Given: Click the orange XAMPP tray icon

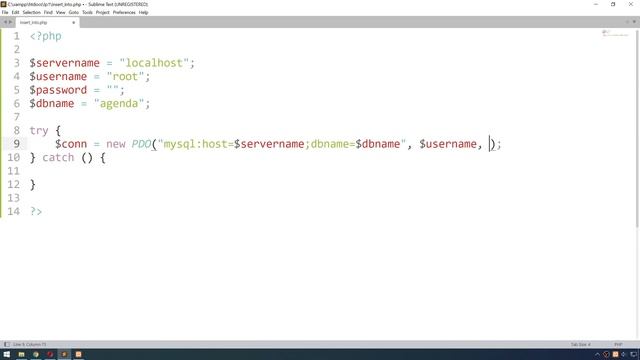Looking at the screenshot, I should [615, 354].
